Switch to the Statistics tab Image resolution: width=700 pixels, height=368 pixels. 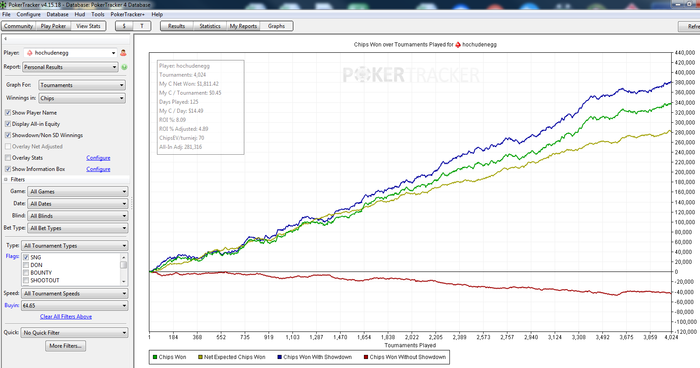pos(210,26)
